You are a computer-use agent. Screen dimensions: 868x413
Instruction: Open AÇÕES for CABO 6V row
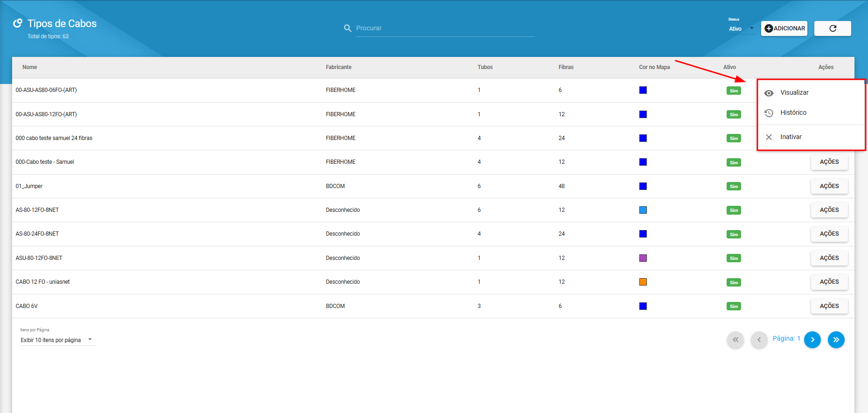pyautogui.click(x=829, y=306)
